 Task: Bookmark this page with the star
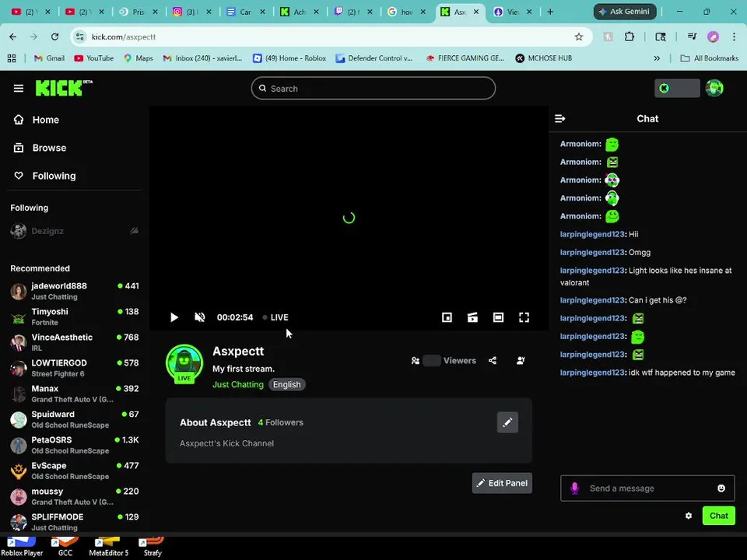[579, 37]
